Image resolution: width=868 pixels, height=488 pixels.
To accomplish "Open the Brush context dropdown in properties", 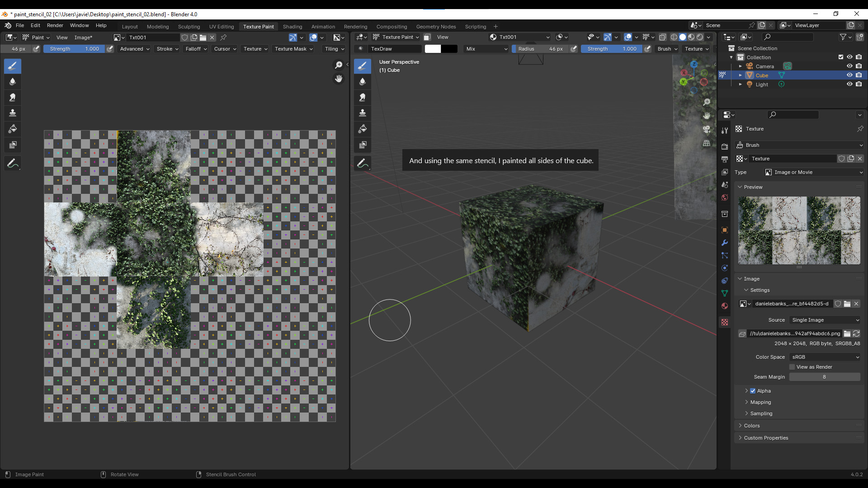I will coord(799,145).
